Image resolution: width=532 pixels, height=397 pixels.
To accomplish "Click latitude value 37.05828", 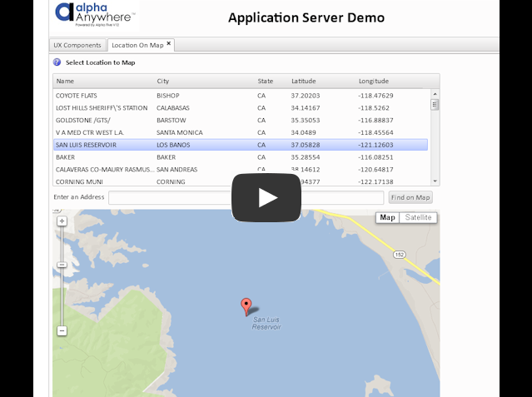I will pyautogui.click(x=306, y=145).
